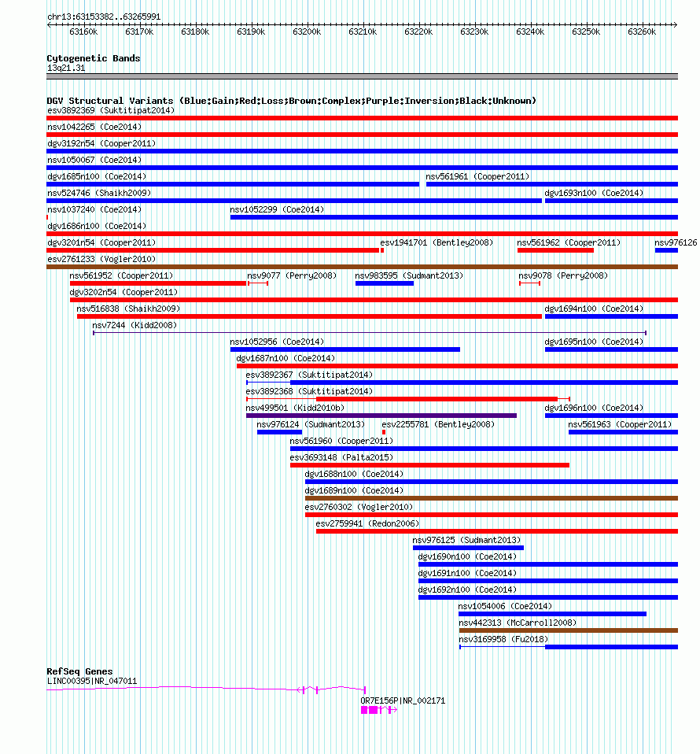Open dgv3201n54 (Cooper2011) label
The width and height of the screenshot is (700, 754).
(101, 242)
